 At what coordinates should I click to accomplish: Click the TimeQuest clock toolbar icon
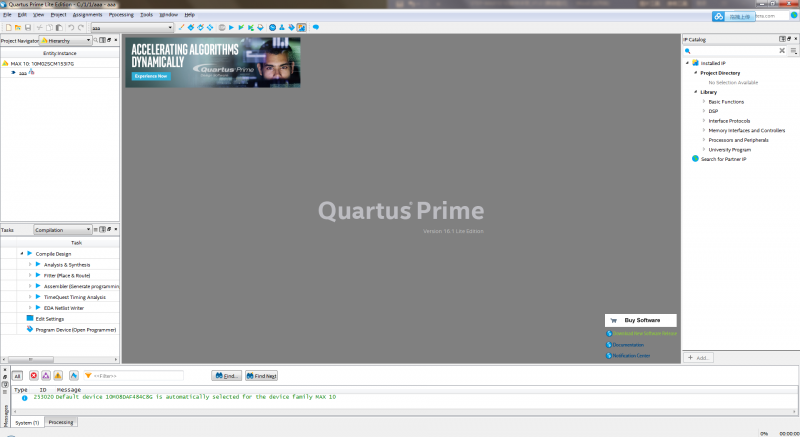click(272, 28)
